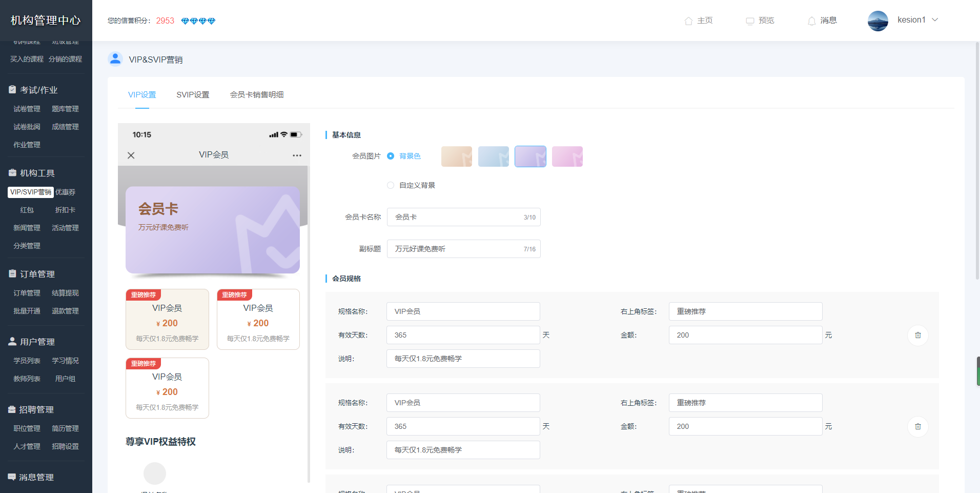Click the preview monitor icon
The height and width of the screenshot is (493, 980).
point(750,21)
